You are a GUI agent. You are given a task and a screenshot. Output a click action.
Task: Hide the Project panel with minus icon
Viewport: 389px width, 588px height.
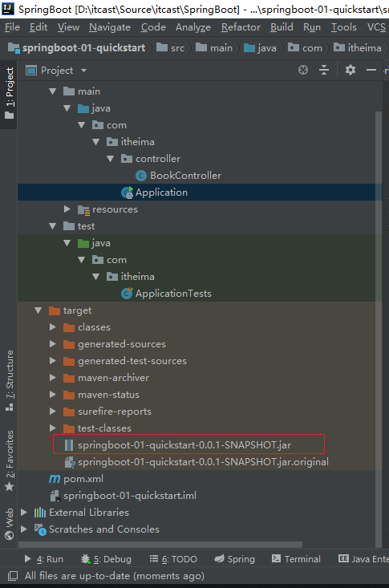371,70
